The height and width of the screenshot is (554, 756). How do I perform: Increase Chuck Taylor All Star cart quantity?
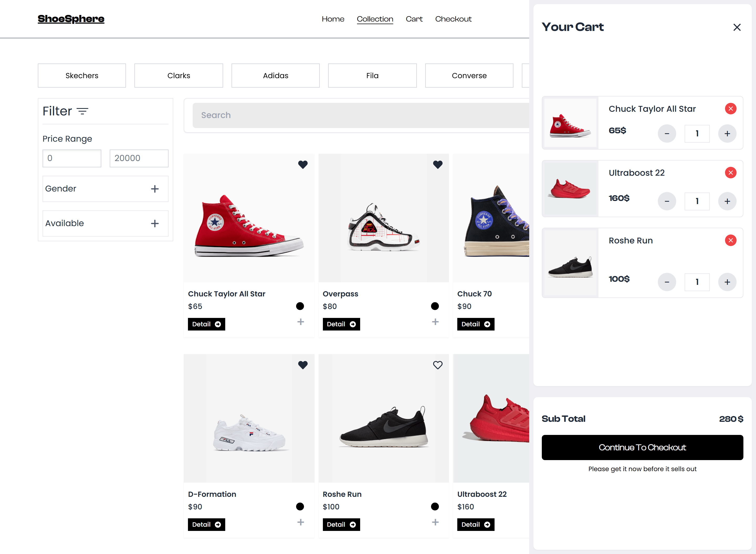[x=727, y=134]
